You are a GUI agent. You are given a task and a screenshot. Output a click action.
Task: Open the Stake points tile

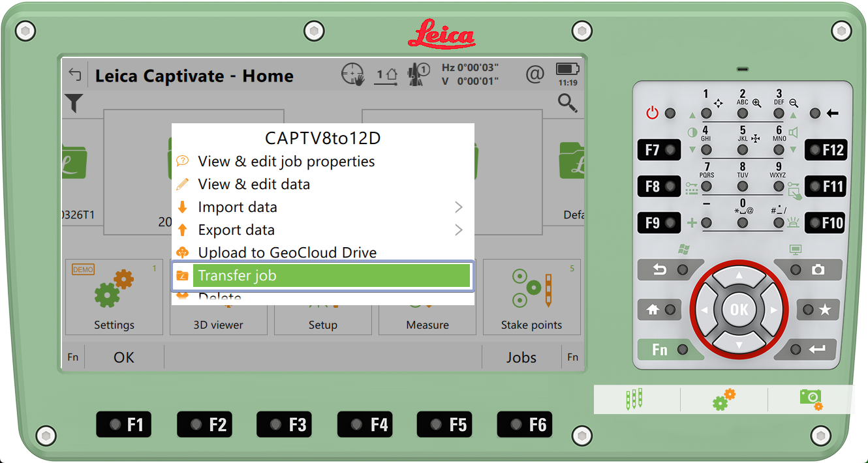click(531, 297)
